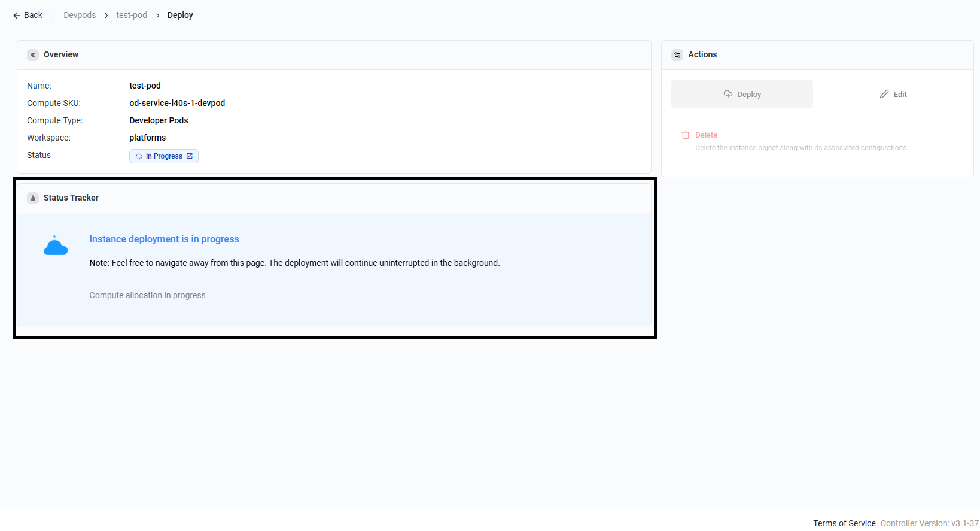Click the Actions panel settings icon
980x531 pixels.
click(677, 55)
